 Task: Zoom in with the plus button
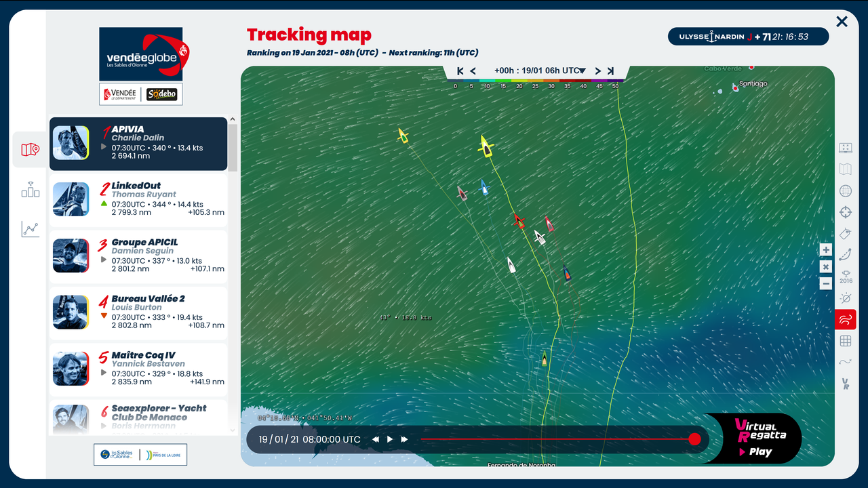[826, 250]
